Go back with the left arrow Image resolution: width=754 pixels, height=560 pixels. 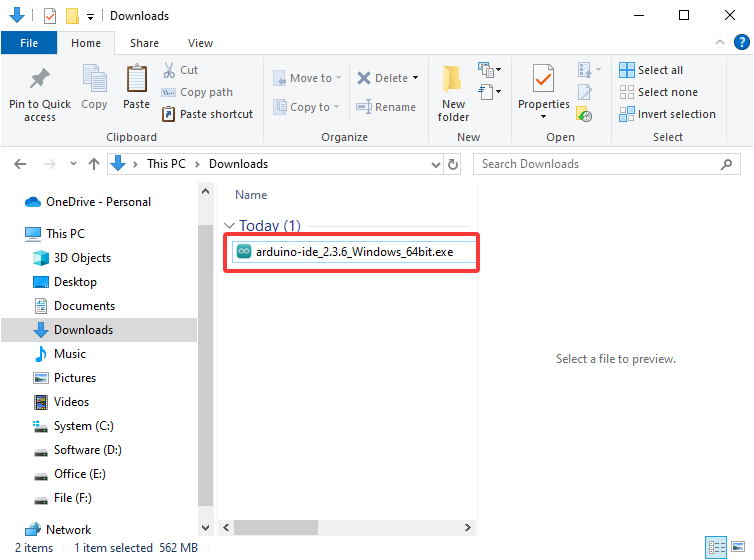(x=20, y=164)
